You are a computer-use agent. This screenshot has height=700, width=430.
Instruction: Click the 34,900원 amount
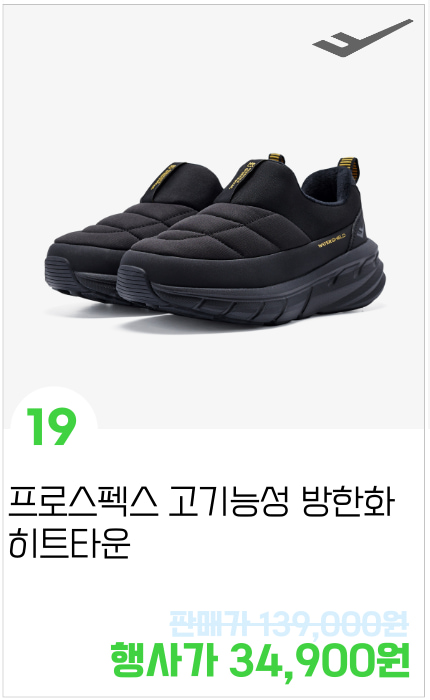(x=319, y=659)
